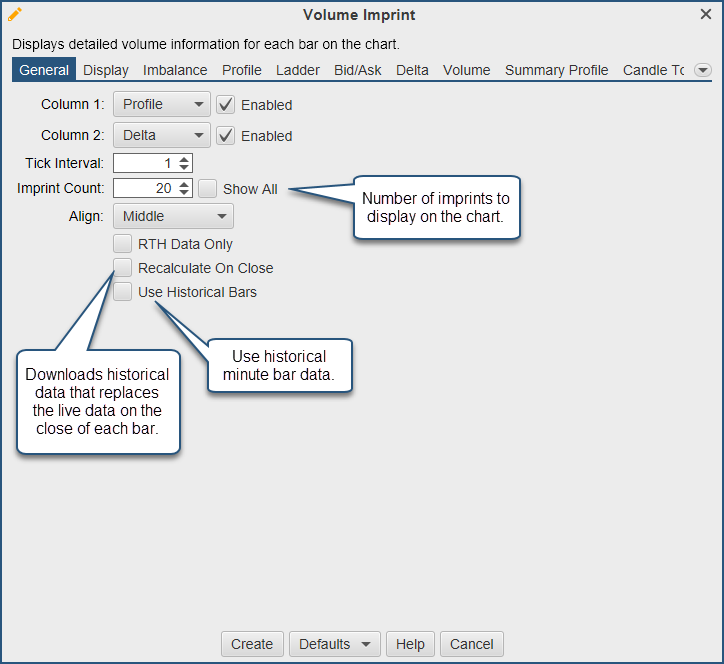Decrease the Imprint Count with down arrow

(x=184, y=193)
